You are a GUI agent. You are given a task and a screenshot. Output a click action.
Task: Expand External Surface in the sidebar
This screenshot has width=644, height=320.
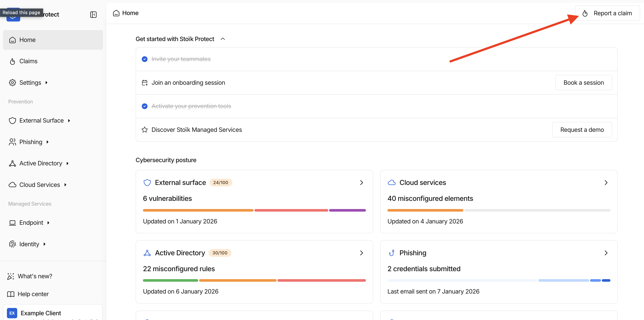pyautogui.click(x=69, y=121)
